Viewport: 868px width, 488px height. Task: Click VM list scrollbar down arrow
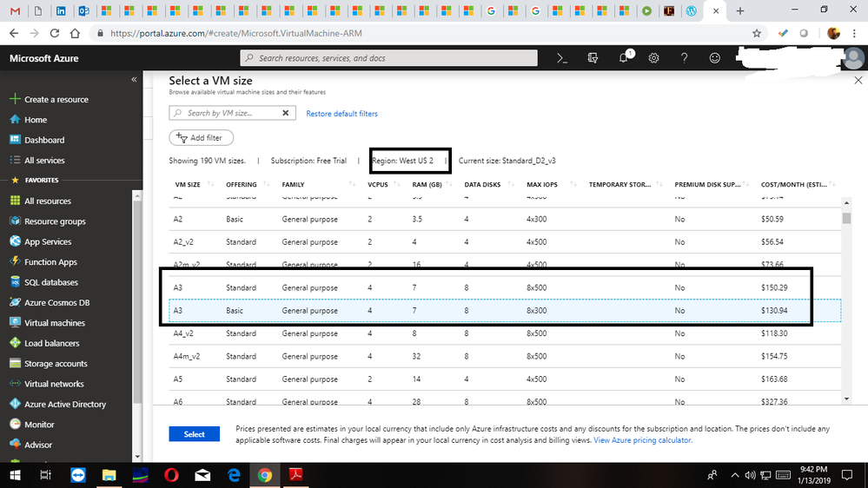click(x=846, y=399)
